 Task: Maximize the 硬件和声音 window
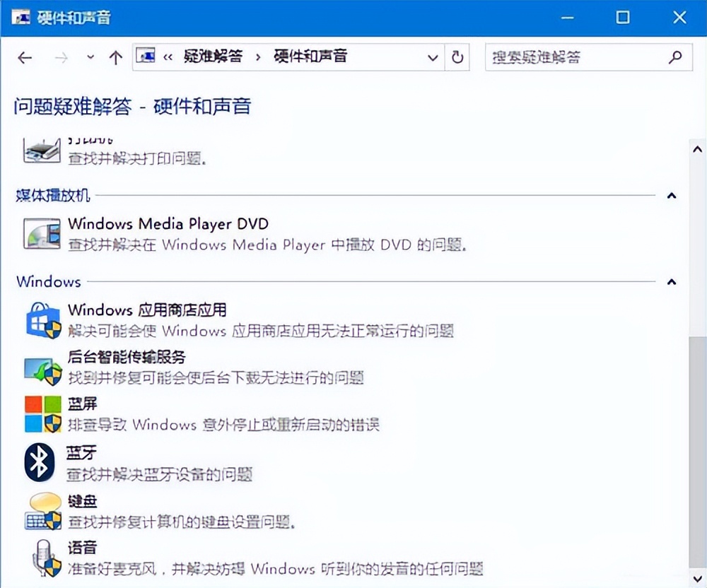tap(623, 18)
